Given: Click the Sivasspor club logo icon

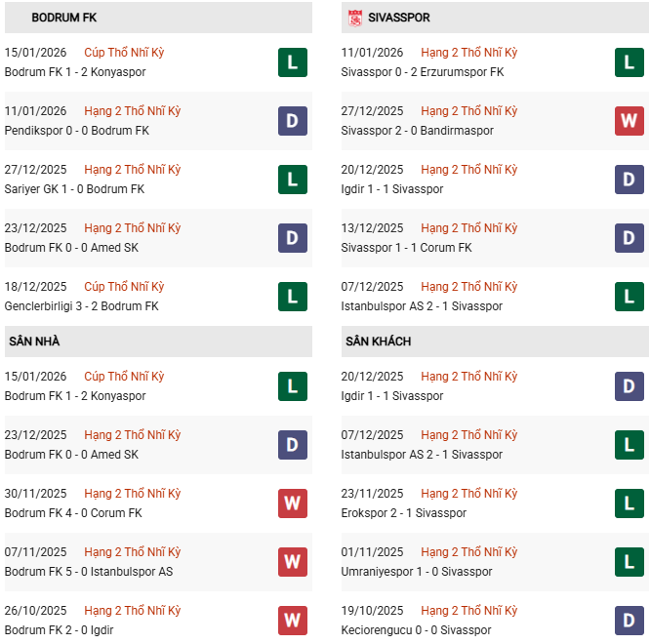Looking at the screenshot, I should [354, 18].
